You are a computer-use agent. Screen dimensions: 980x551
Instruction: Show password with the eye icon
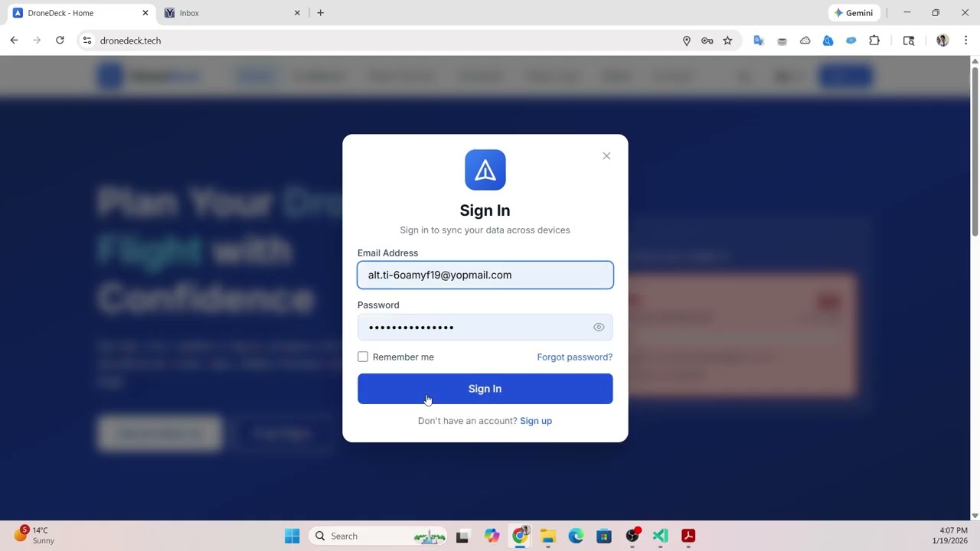coord(599,328)
